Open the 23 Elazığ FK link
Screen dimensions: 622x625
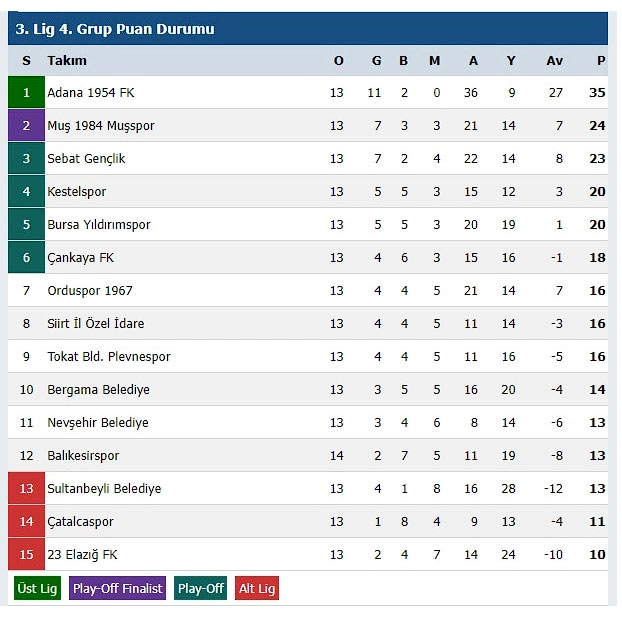pos(85,555)
